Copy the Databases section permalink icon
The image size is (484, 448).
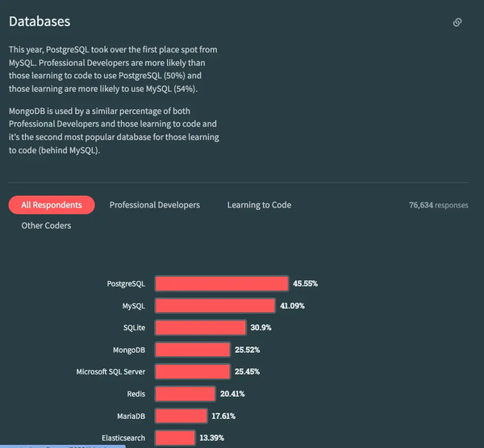(x=457, y=23)
